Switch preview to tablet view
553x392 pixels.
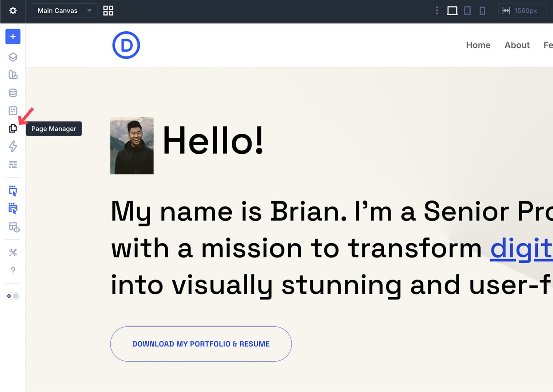tap(467, 11)
